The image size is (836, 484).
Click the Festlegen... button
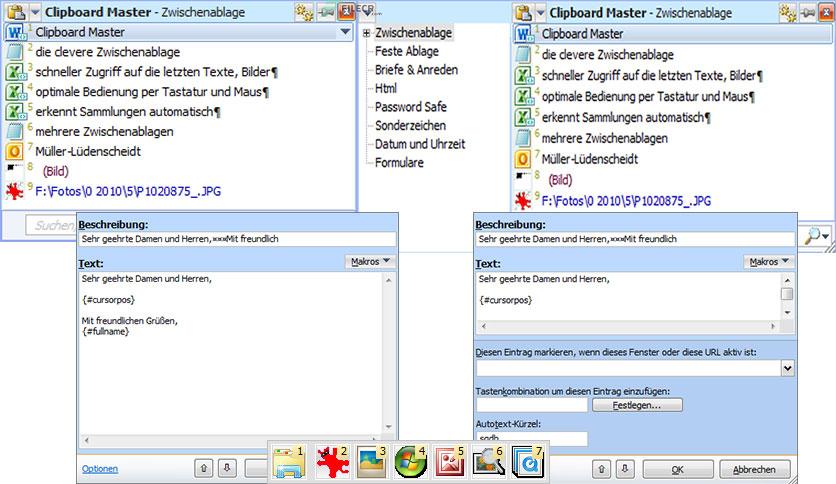637,405
